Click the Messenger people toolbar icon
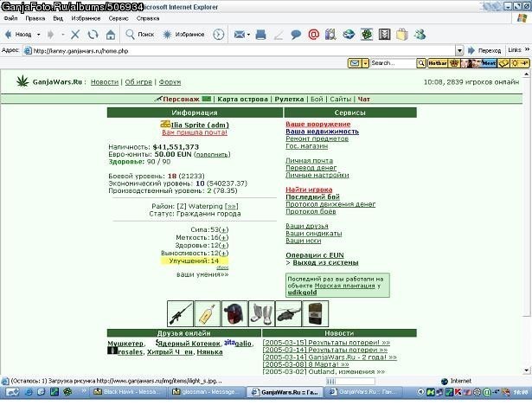 click(x=420, y=35)
